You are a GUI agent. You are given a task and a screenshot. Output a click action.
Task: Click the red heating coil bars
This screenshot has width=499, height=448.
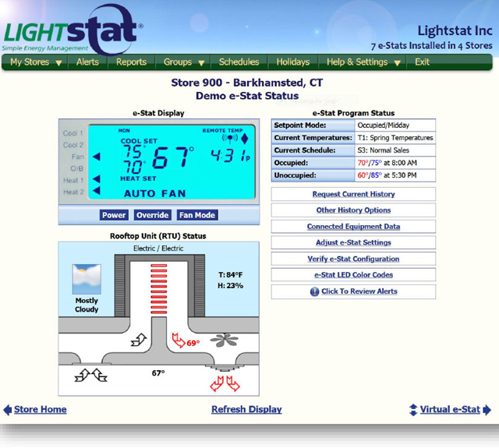[x=159, y=289]
